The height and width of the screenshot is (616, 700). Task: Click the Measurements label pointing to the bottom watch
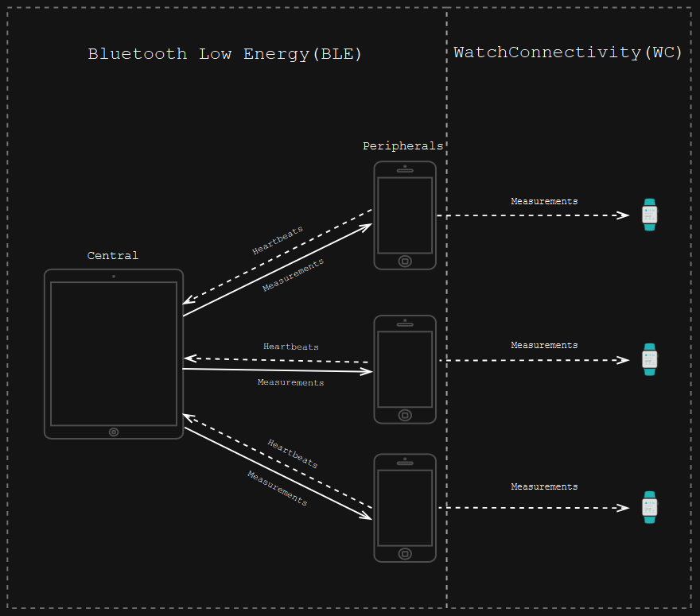point(544,486)
